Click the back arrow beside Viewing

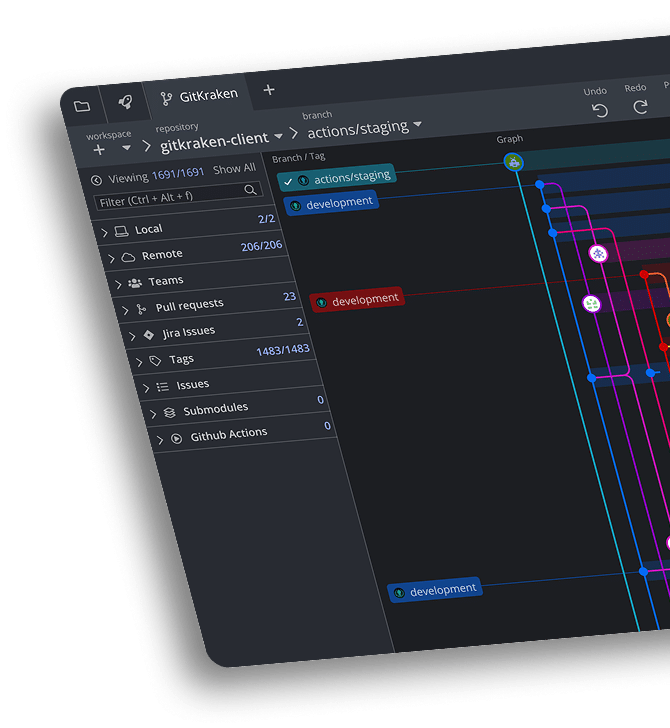(x=96, y=180)
